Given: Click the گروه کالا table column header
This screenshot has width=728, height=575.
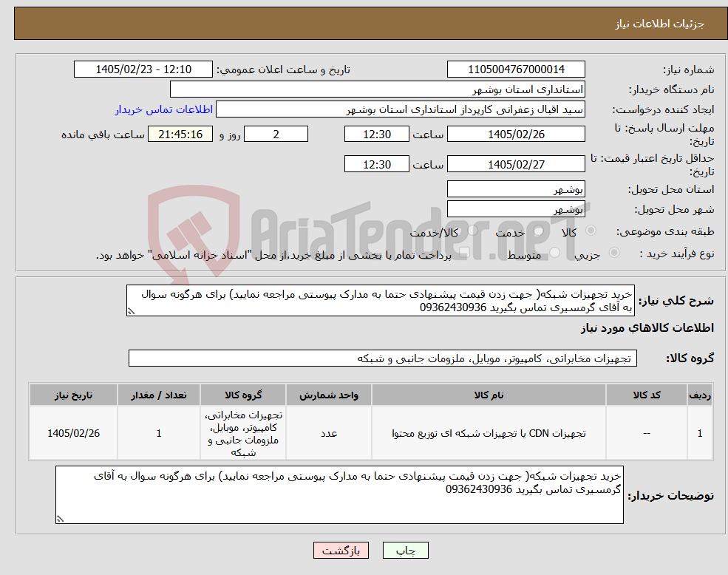Looking at the screenshot, I should [x=243, y=395].
